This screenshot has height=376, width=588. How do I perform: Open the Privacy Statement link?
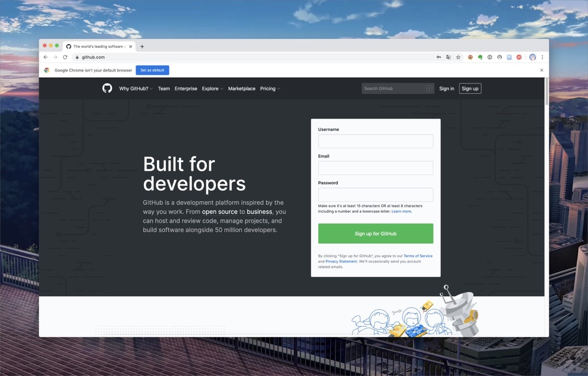pyautogui.click(x=341, y=262)
